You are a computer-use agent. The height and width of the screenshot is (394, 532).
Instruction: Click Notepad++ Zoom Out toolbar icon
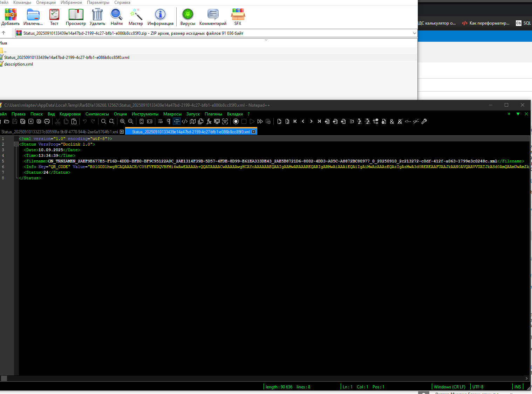131,121
